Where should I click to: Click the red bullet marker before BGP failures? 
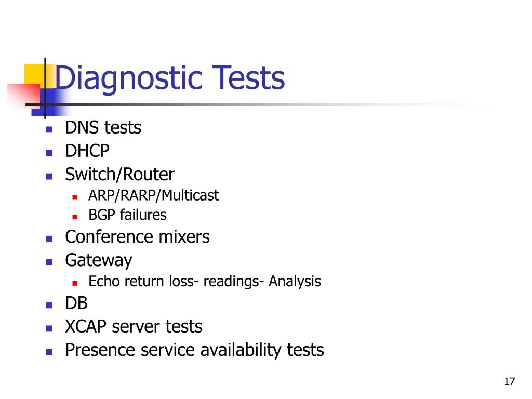[75, 217]
